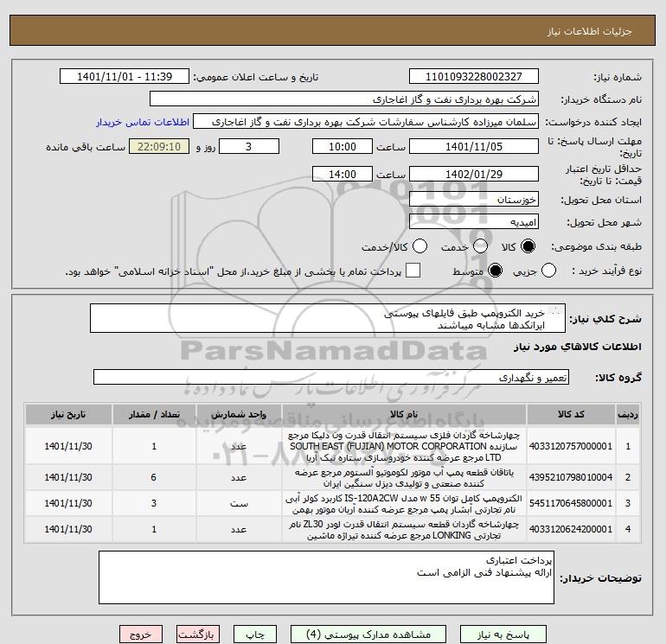The height and width of the screenshot is (644, 666).
Task: Click the price validity date 1402/01/29 field
Action: [474, 175]
